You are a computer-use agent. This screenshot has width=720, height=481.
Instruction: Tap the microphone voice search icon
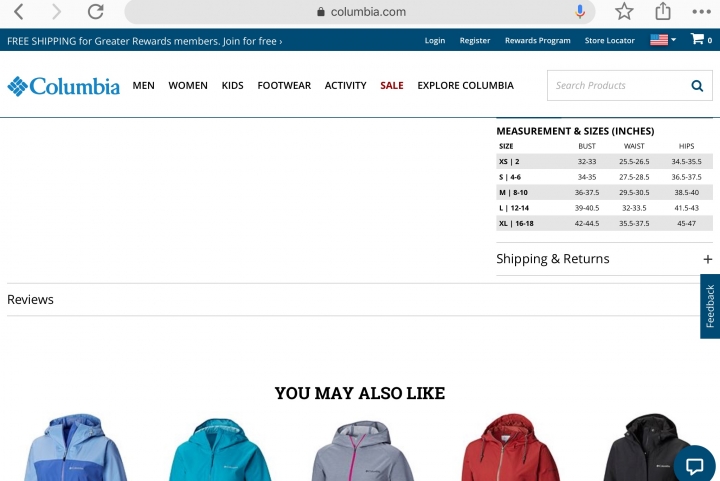click(x=580, y=11)
